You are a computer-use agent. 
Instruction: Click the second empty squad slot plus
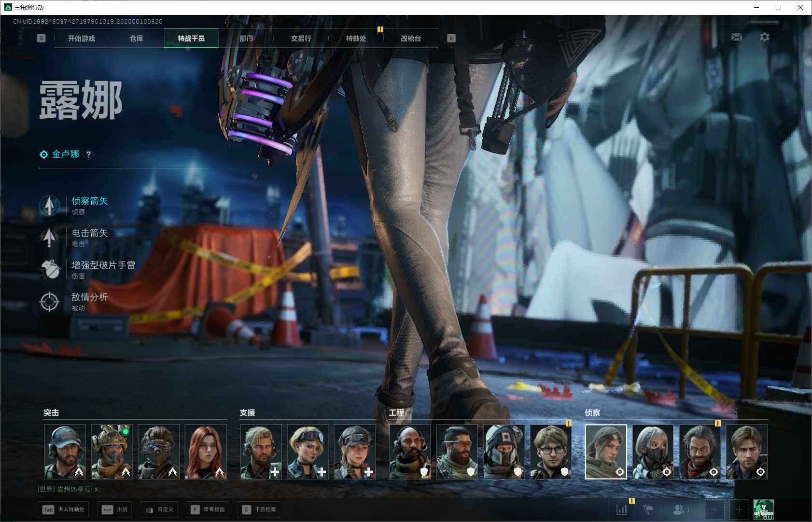click(739, 509)
